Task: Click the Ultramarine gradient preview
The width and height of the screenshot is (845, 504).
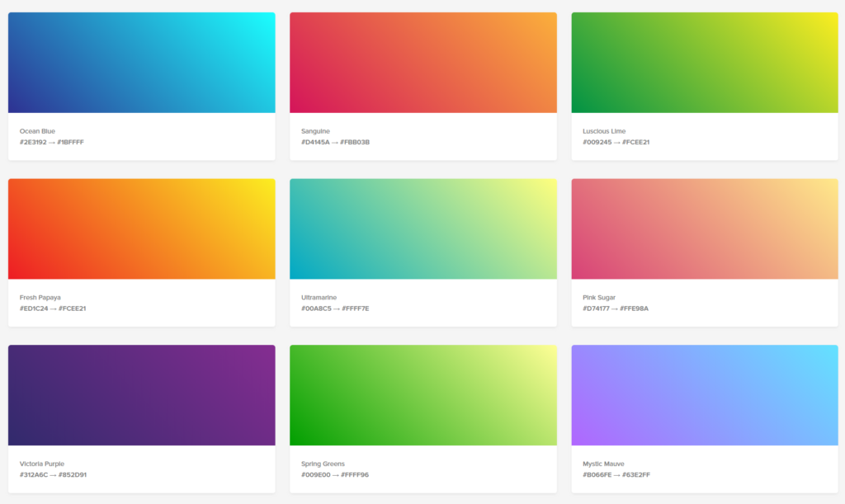Action: pyautogui.click(x=422, y=228)
